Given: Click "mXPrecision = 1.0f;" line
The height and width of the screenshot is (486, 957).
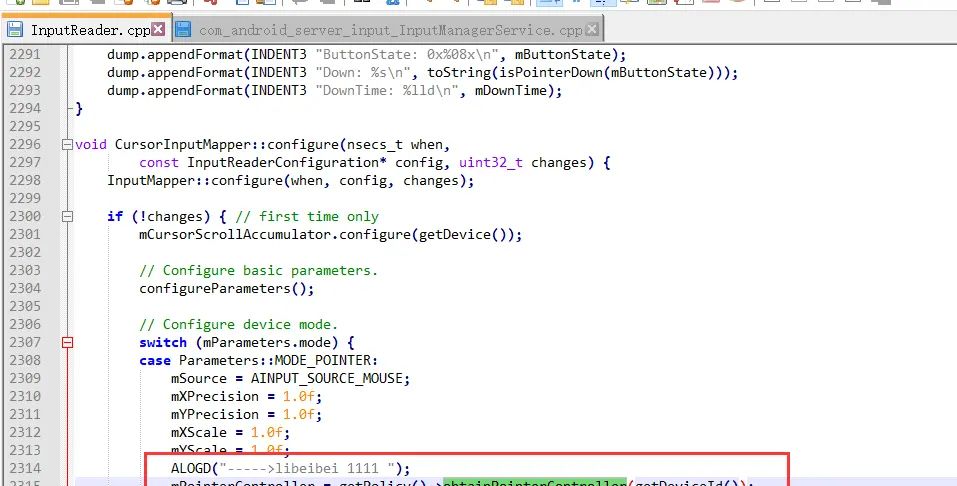Looking at the screenshot, I should (246, 396).
